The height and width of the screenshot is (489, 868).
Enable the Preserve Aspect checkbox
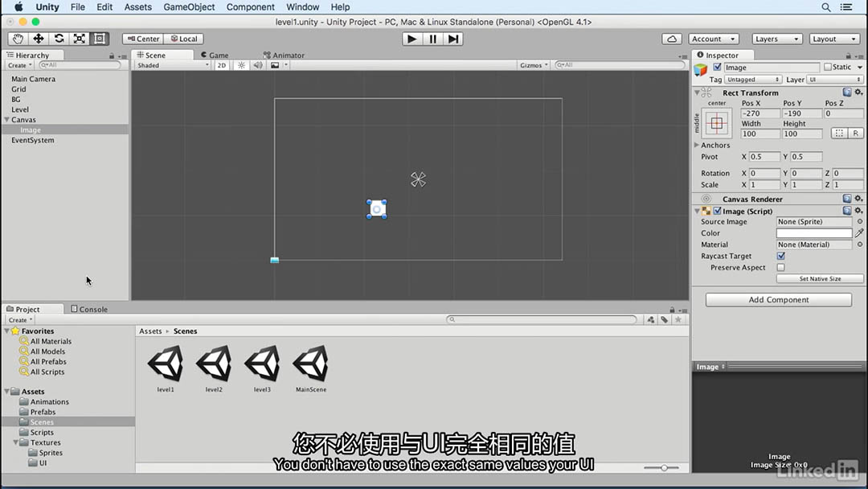pos(780,267)
